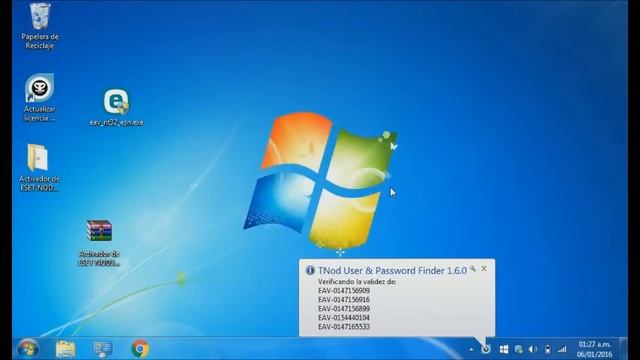This screenshot has height=360, width=640.
Task: Click license line EAV-0147156899
Action: pyautogui.click(x=344, y=309)
